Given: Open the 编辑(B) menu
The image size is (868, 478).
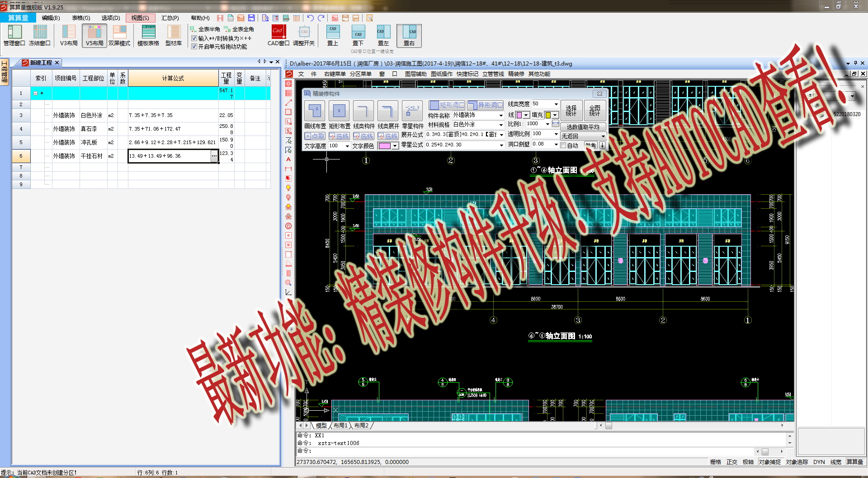Looking at the screenshot, I should pos(51,18).
